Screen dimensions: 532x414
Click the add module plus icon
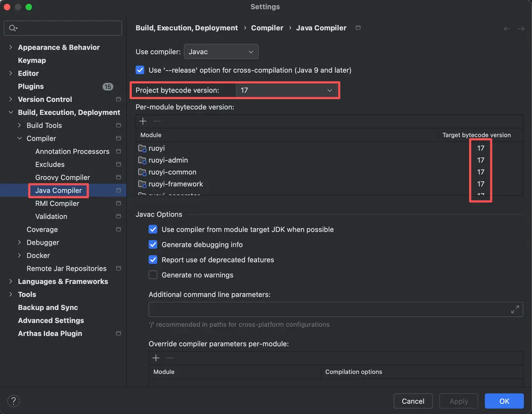tap(143, 121)
